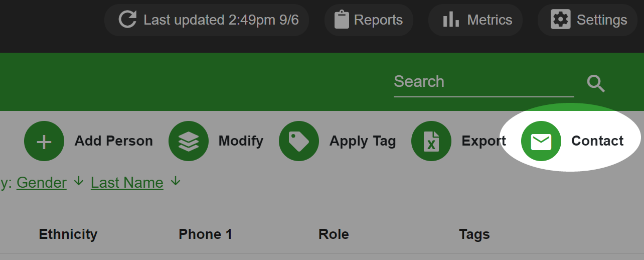Image resolution: width=644 pixels, height=260 pixels.
Task: Click the refresh icon beside Last updated
Action: (127, 20)
